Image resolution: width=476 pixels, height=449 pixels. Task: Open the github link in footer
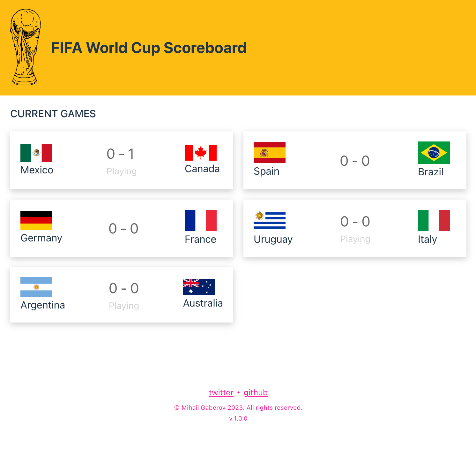[x=256, y=392]
